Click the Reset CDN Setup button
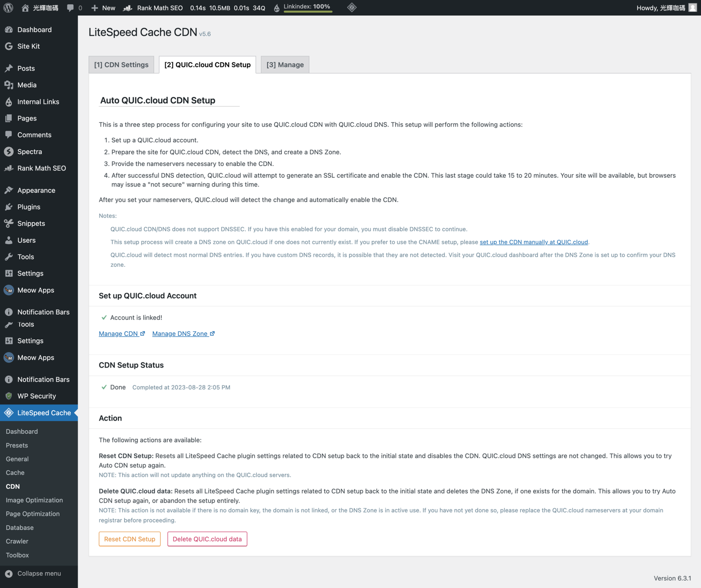This screenshot has height=588, width=701. click(x=130, y=539)
